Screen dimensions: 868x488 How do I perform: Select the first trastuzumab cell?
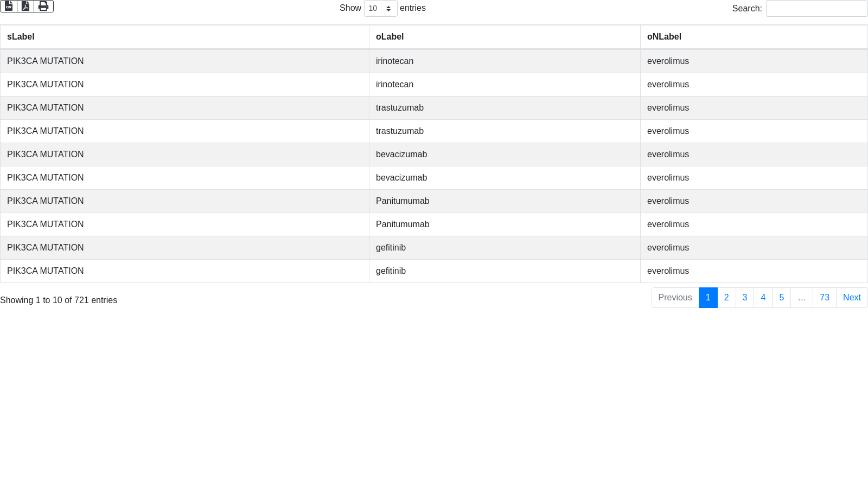400,108
